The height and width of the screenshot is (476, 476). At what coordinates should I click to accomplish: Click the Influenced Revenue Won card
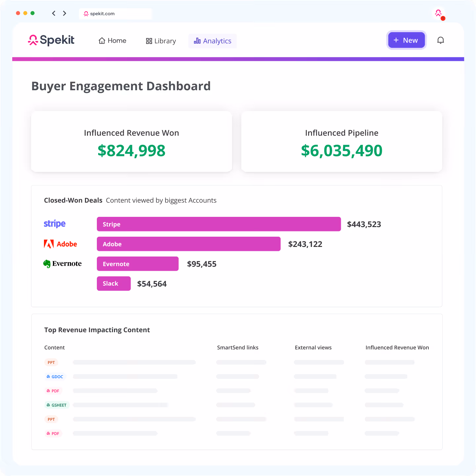(x=131, y=141)
